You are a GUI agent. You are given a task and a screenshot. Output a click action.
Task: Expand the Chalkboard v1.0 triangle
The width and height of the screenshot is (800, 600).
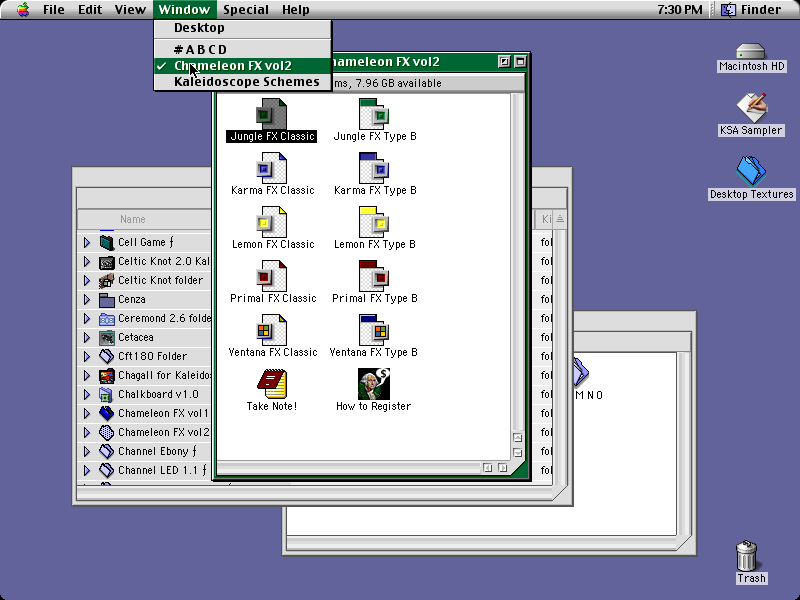[x=87, y=395]
